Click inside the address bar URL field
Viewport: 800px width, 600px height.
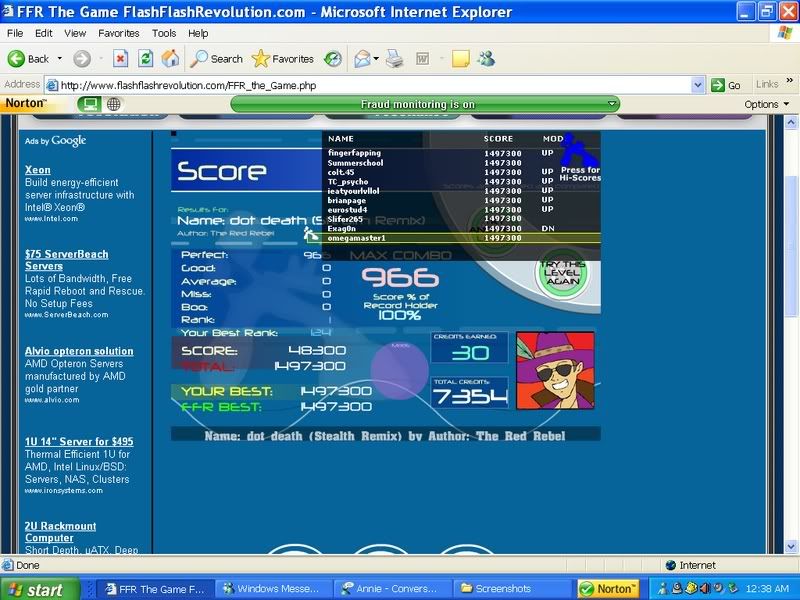370,85
